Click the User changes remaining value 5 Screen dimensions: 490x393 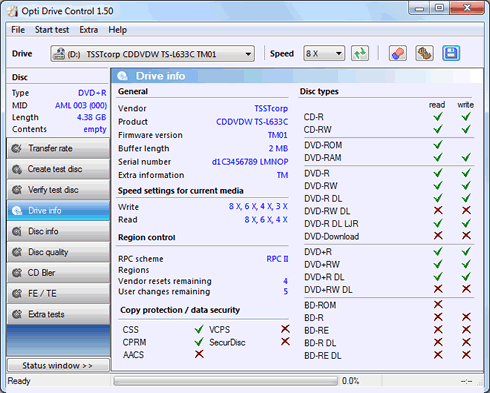pos(286,292)
